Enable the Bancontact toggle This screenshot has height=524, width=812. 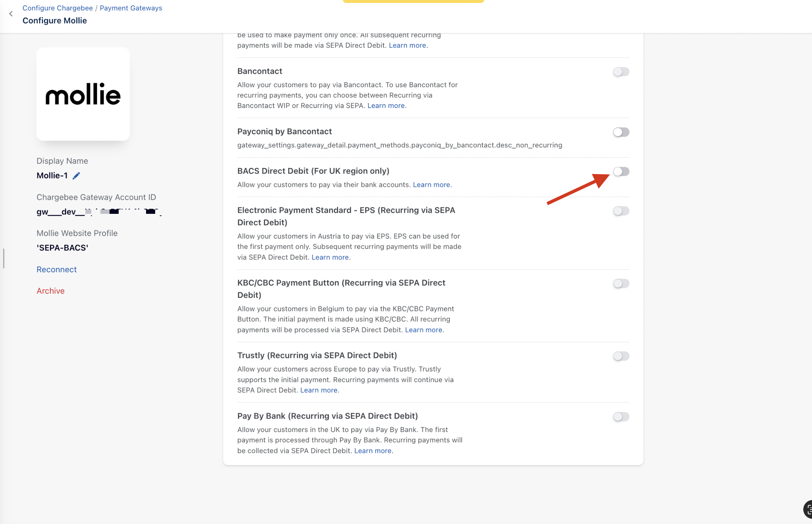[x=621, y=72]
